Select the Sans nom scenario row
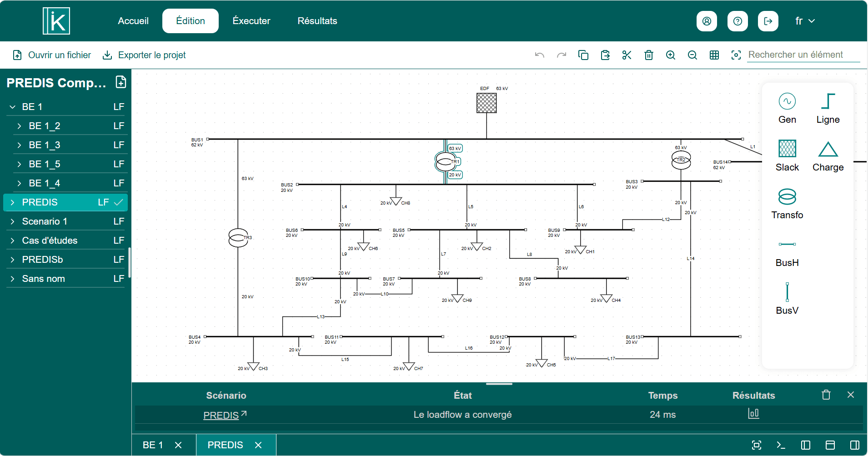 click(66, 279)
